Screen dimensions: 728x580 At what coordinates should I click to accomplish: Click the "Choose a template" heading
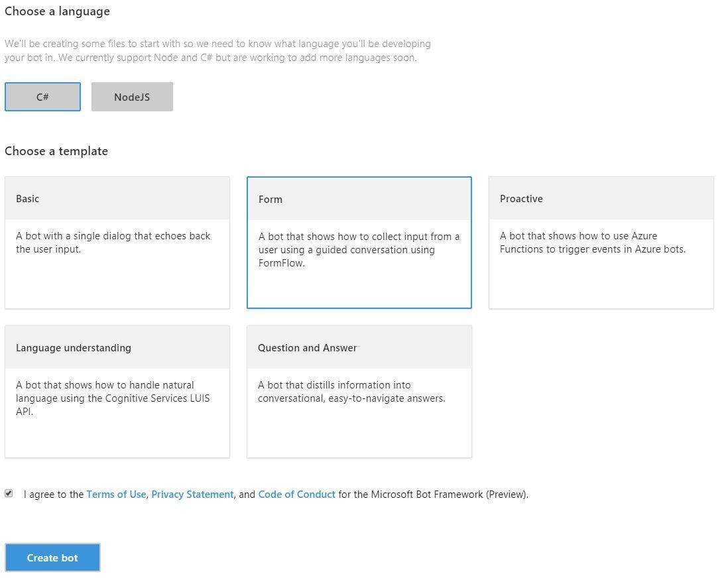pyautogui.click(x=56, y=151)
